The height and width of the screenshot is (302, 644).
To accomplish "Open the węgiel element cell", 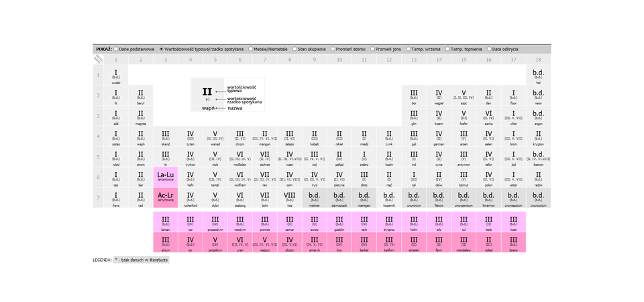I will click(439, 95).
